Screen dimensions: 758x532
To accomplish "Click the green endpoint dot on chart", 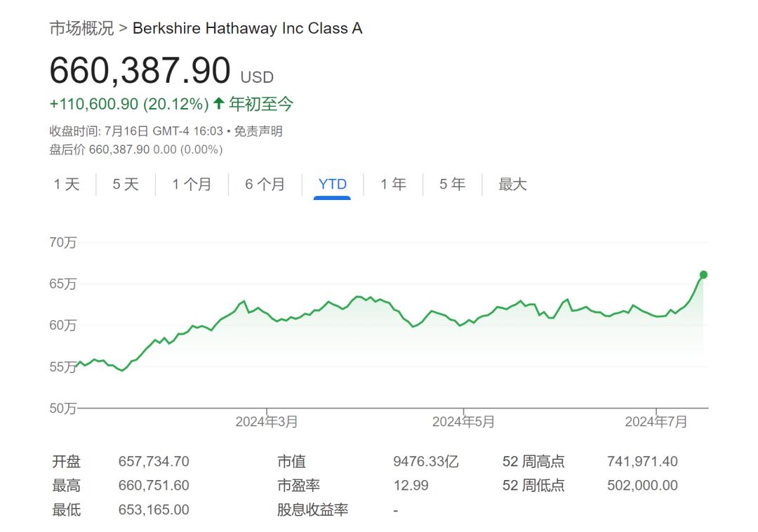I will click(703, 274).
